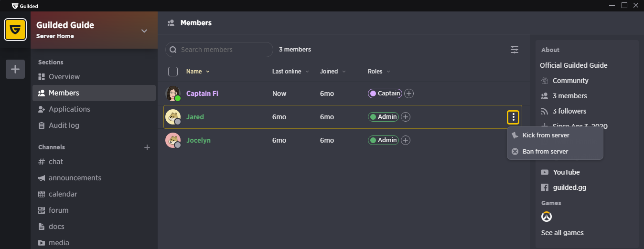
Task: Click the forum channel icon
Action: pos(42,210)
